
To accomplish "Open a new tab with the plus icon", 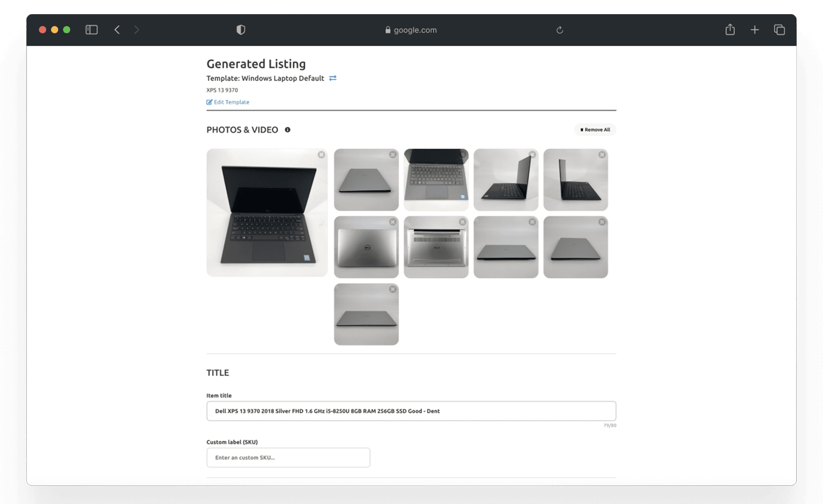I will (755, 30).
